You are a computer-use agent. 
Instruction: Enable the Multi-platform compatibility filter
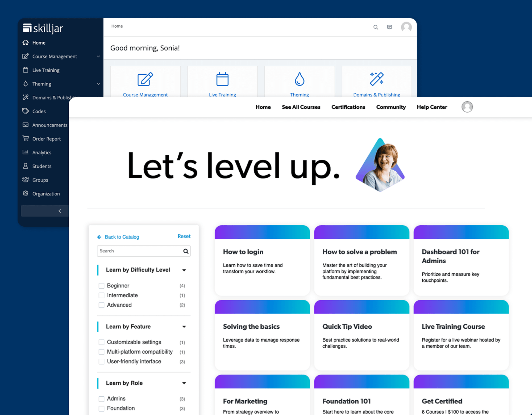pyautogui.click(x=101, y=352)
